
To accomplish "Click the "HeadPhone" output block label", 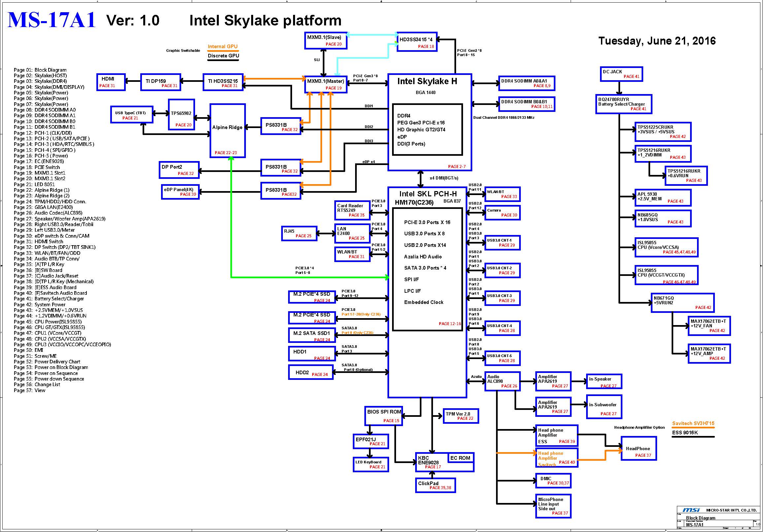I will (638, 449).
